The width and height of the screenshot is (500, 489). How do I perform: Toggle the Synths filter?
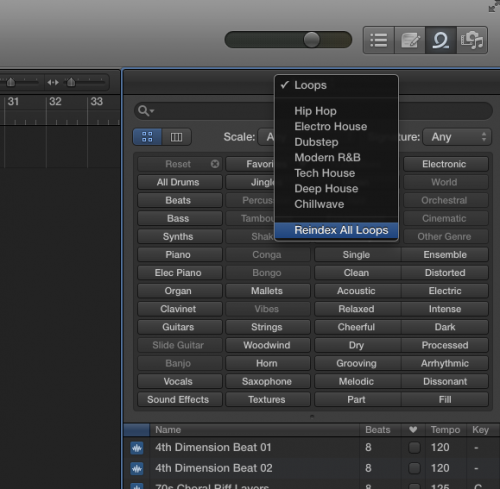pyautogui.click(x=180, y=236)
